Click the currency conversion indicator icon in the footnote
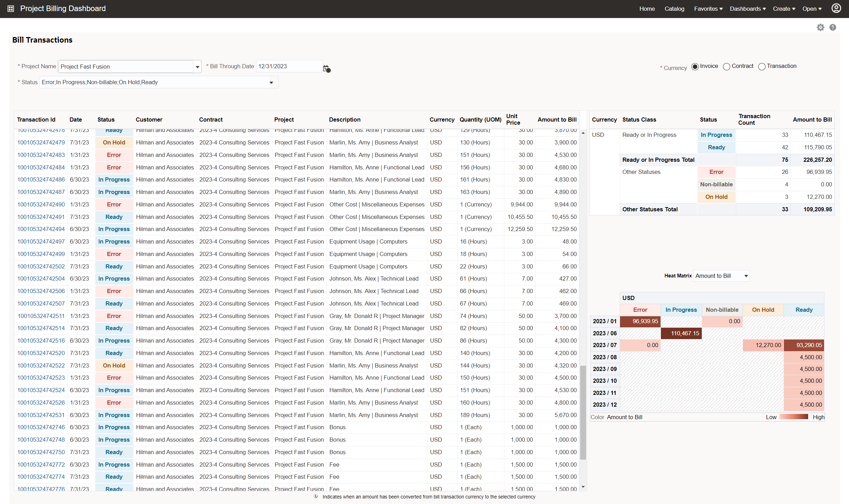Screen dimensions: 849x504 316,496
